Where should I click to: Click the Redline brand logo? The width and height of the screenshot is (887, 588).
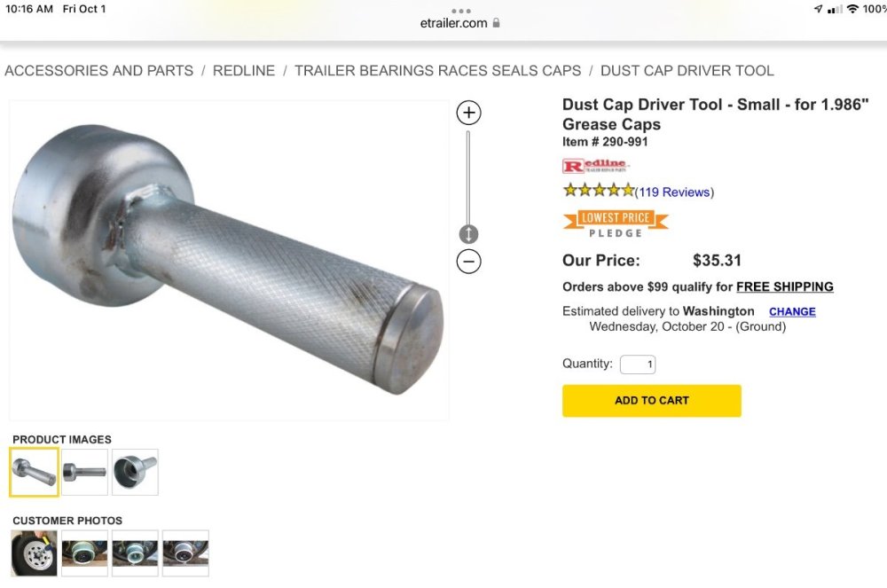click(x=596, y=165)
